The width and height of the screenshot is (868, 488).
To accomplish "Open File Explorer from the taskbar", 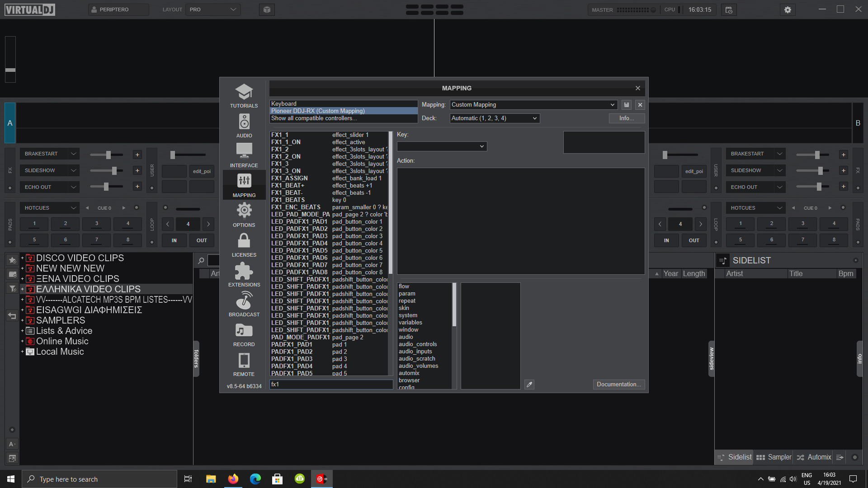I will (211, 479).
